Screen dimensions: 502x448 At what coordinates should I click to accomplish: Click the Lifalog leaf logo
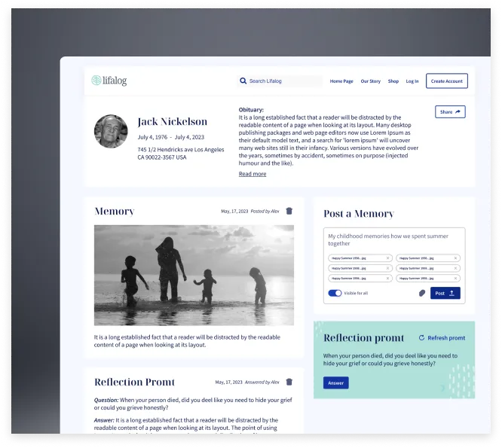(x=96, y=81)
